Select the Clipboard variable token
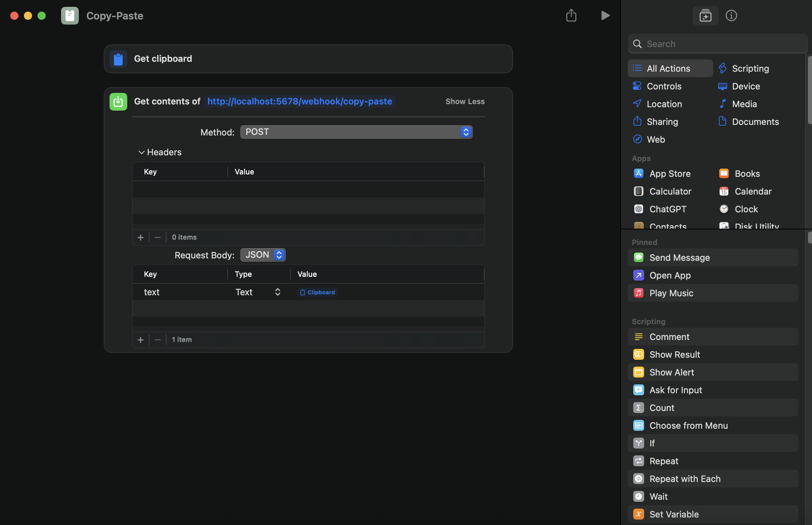This screenshot has width=812, height=525. pos(318,293)
